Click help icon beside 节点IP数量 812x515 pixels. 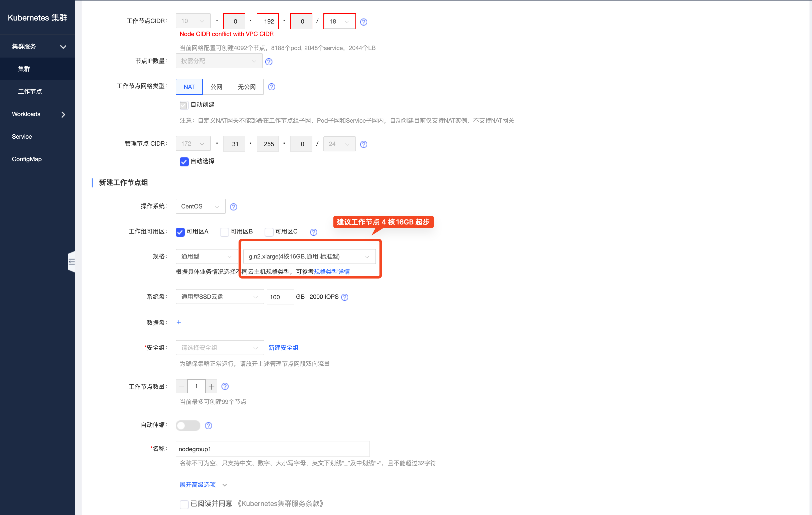tap(269, 62)
